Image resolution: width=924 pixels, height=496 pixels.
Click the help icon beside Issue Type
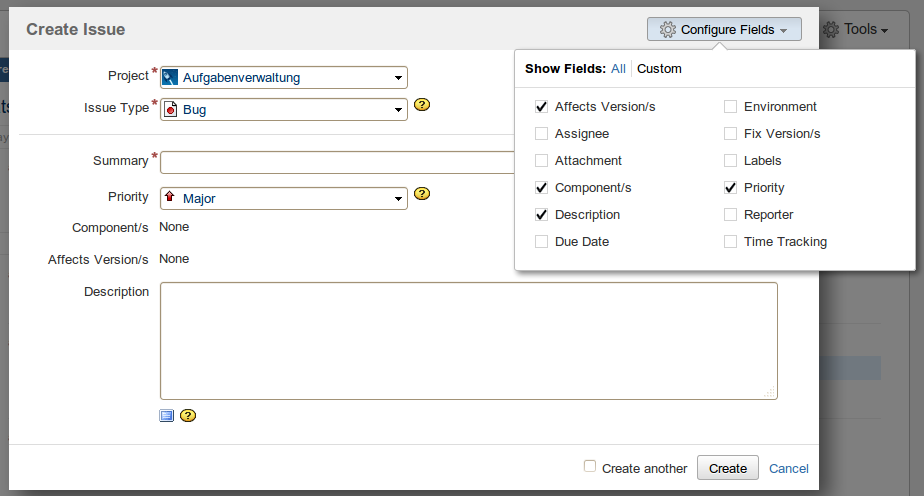pyautogui.click(x=422, y=105)
